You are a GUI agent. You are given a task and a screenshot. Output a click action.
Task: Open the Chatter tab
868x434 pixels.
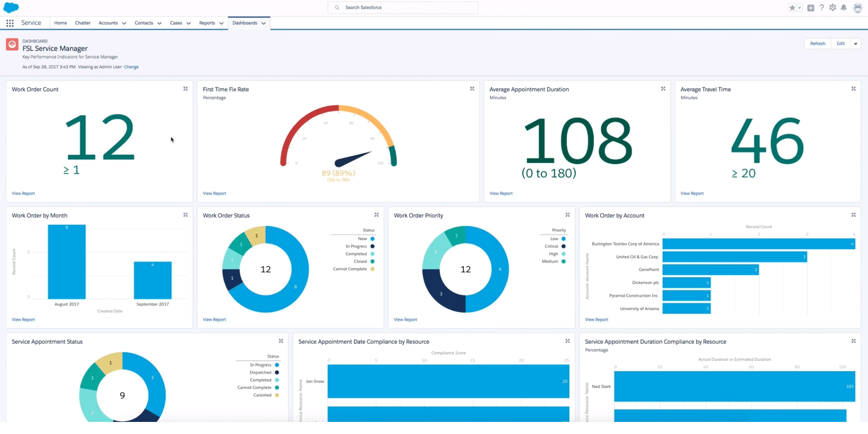point(82,23)
